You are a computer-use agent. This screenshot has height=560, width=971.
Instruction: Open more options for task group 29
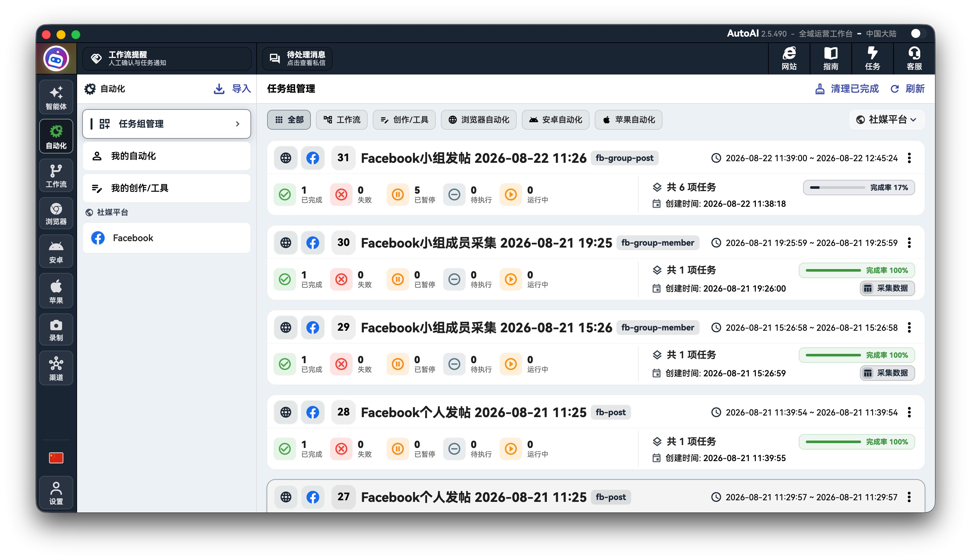(x=909, y=327)
